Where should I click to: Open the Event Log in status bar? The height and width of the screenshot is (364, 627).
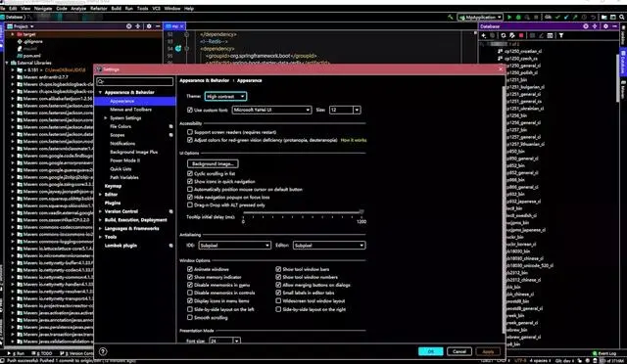tap(604, 353)
